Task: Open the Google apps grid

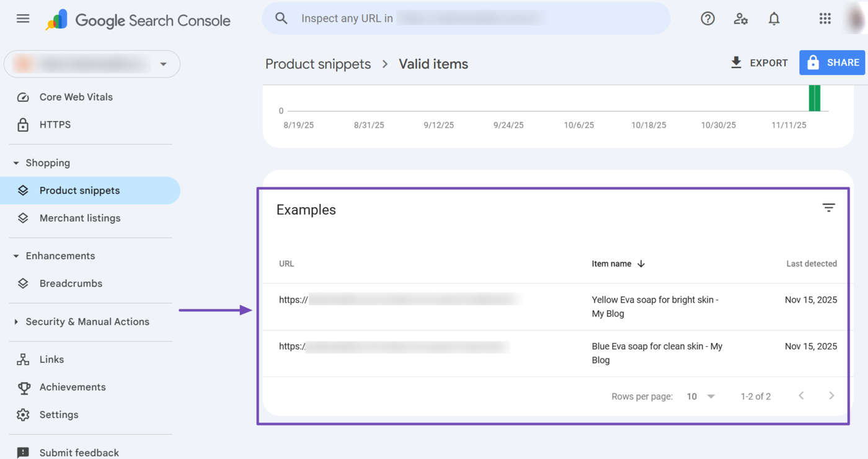Action: pyautogui.click(x=825, y=19)
